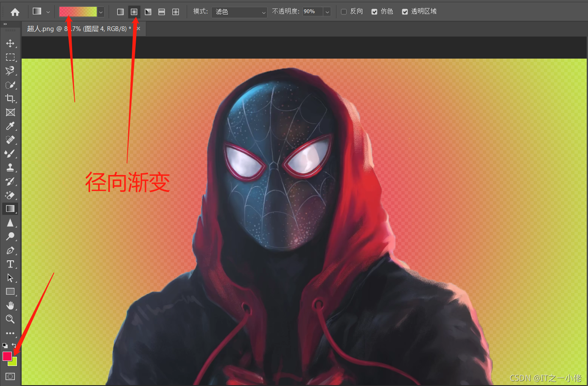
Task: Select the Rectangular Marquee tool
Action: (x=10, y=57)
